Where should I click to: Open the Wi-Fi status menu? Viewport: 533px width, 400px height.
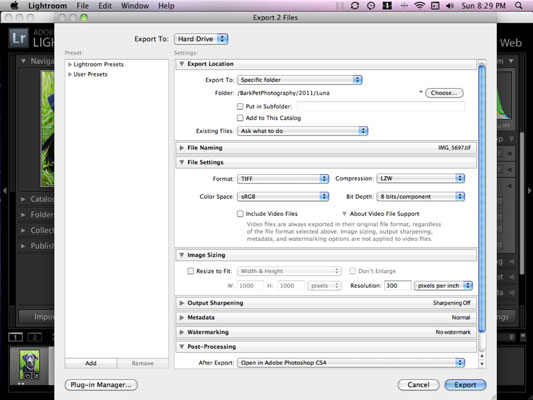(420, 5)
